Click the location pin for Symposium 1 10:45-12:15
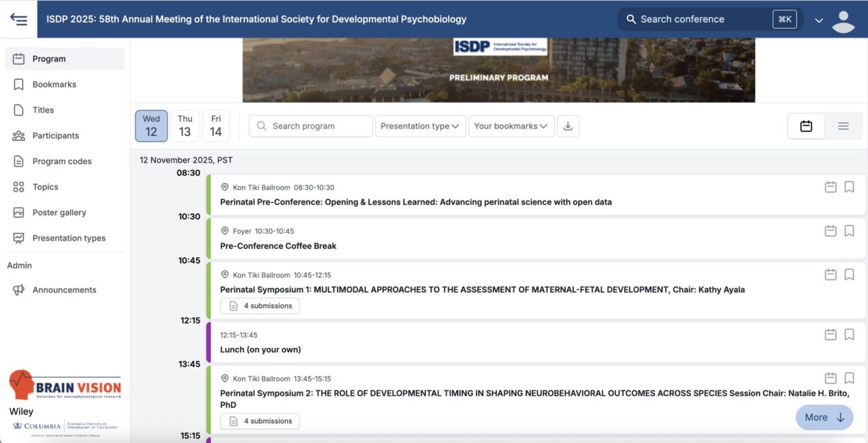 point(224,275)
